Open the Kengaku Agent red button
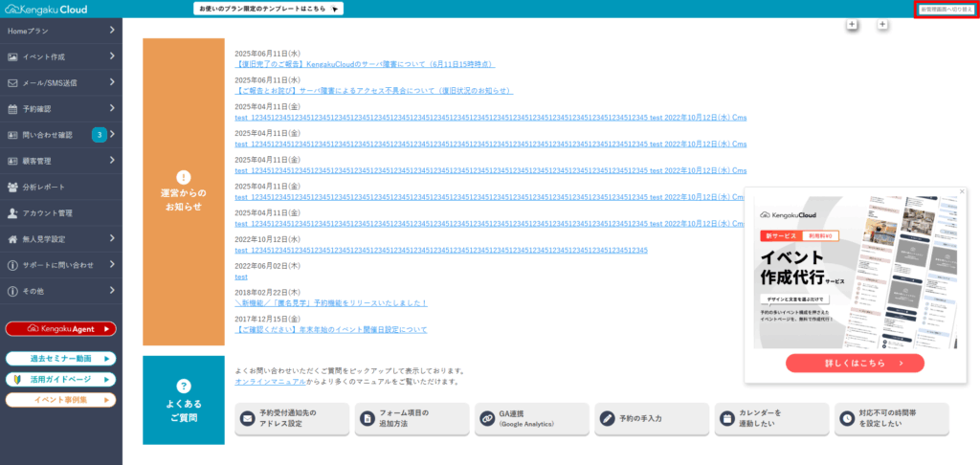This screenshot has height=465, width=980. 60,328
